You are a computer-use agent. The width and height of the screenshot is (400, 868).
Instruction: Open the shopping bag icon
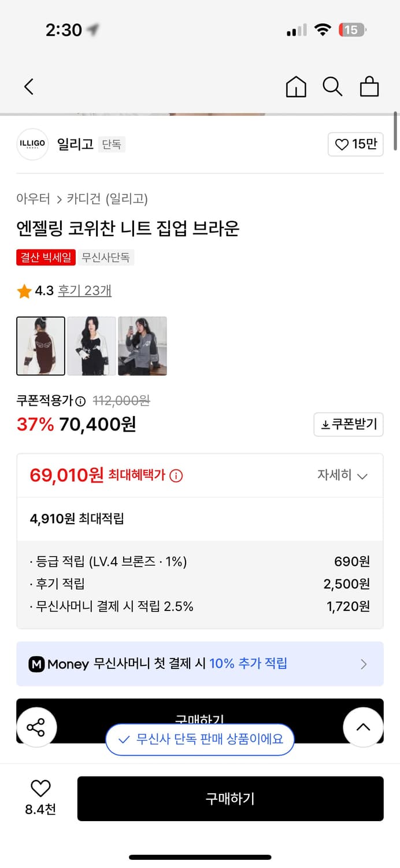pos(369,86)
